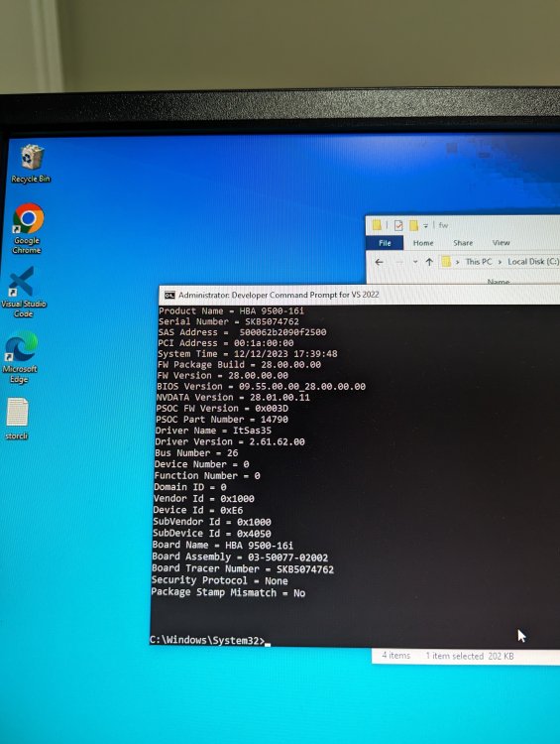Go back in File Explorer navigation
Image resolution: width=560 pixels, height=744 pixels.
[379, 262]
